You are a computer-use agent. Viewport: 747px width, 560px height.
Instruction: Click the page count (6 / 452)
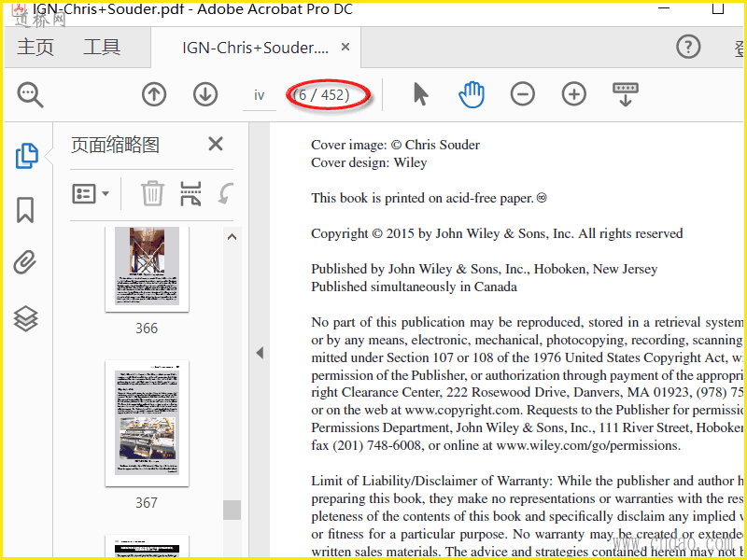pyautogui.click(x=321, y=95)
